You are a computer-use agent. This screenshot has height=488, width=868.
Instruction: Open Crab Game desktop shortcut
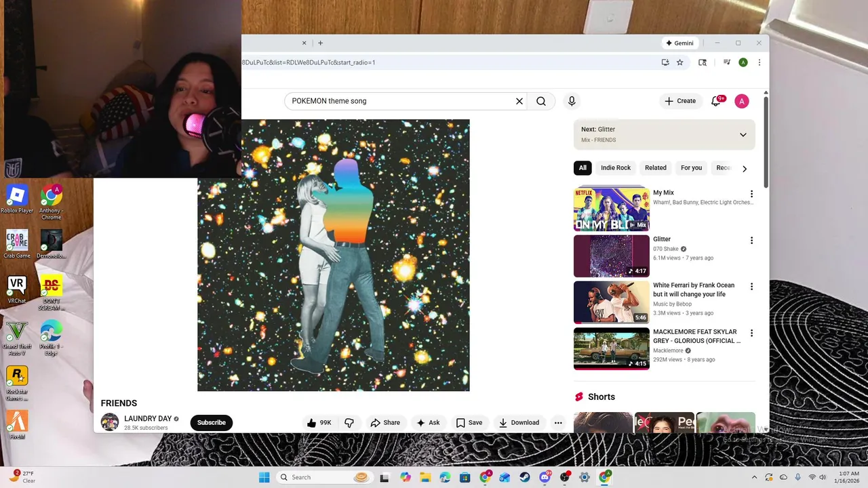point(17,245)
